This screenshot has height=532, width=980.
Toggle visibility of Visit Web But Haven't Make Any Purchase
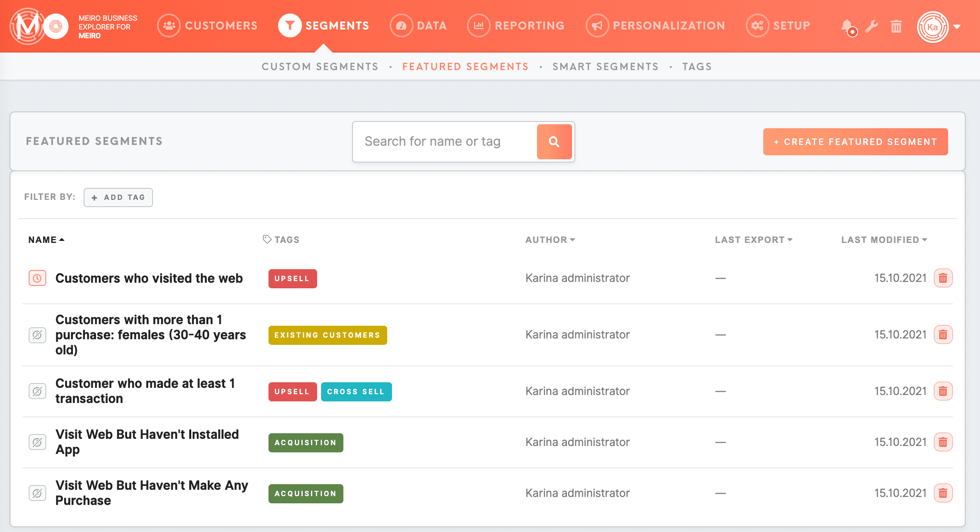point(37,493)
